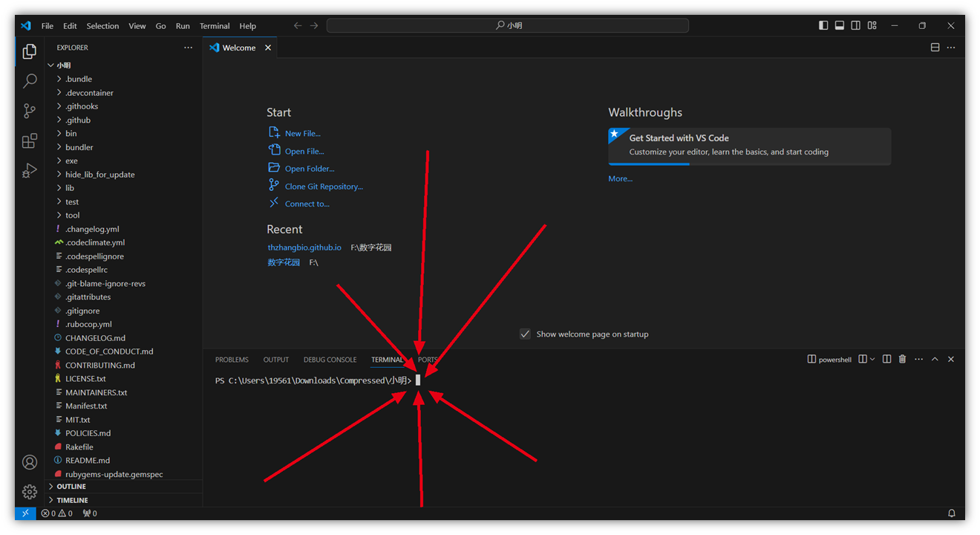The width and height of the screenshot is (980, 535).
Task: Open the Explorer view in activity bar
Action: 30,51
